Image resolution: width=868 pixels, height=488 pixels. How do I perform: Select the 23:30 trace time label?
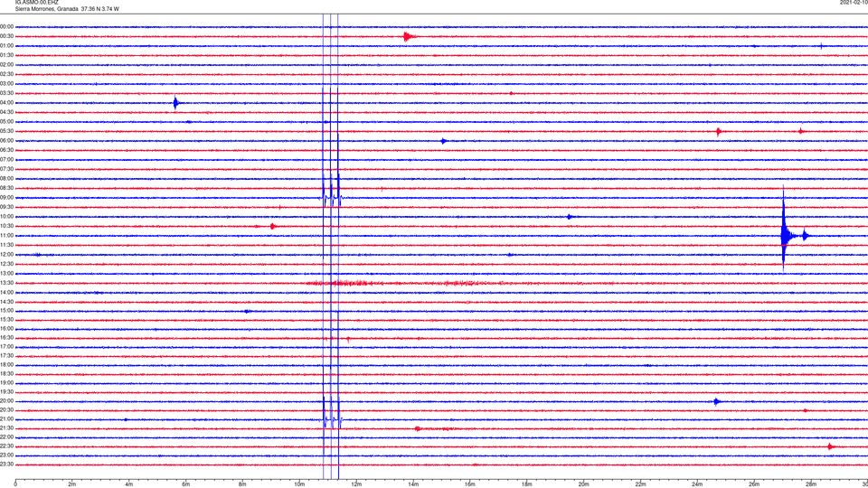pyautogui.click(x=6, y=465)
